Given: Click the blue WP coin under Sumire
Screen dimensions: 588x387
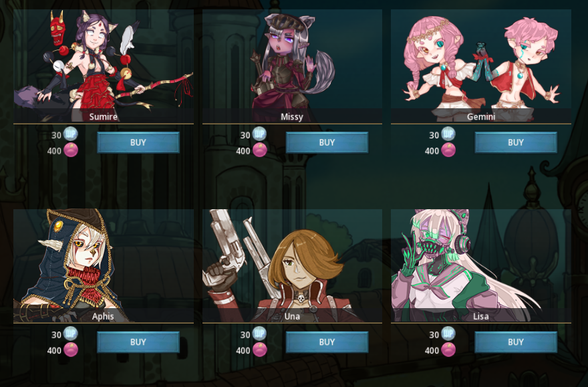Looking at the screenshot, I should point(71,134).
